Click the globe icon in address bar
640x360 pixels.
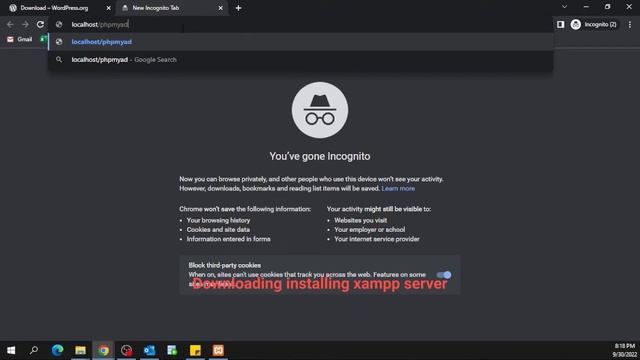59,24
